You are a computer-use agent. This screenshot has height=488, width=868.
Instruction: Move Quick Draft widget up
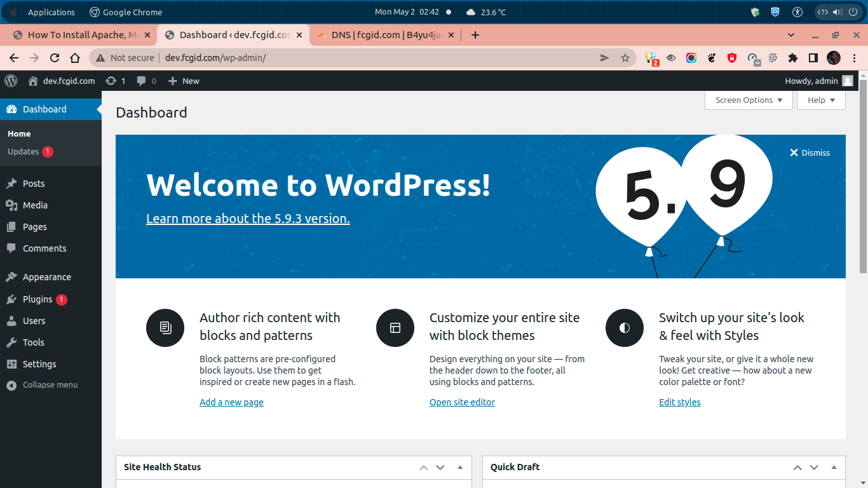[797, 468]
